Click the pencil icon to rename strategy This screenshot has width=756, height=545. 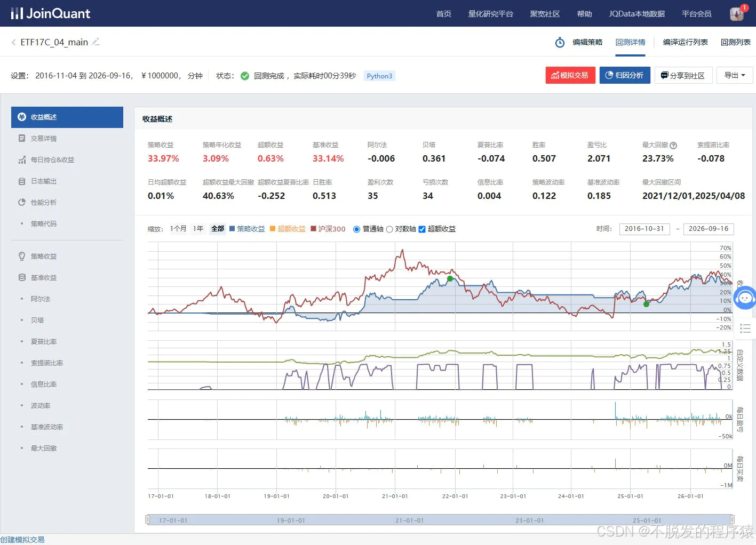coord(96,42)
